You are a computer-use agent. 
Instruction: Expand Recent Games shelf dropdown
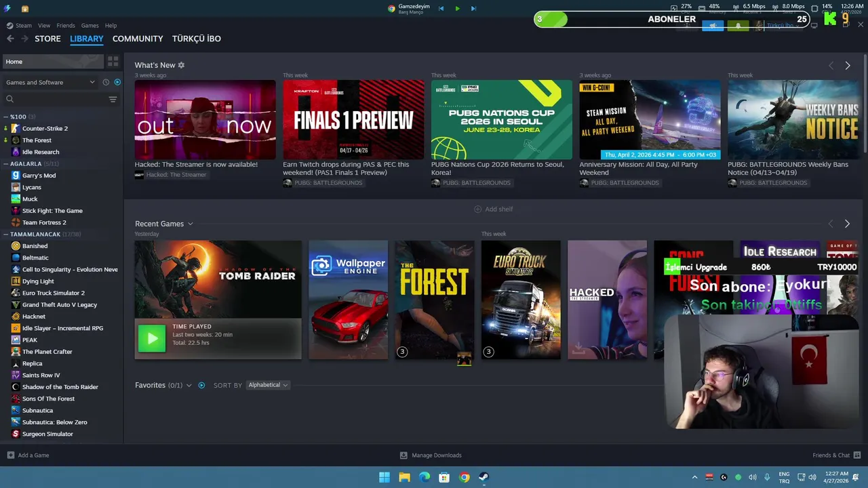pyautogui.click(x=190, y=224)
